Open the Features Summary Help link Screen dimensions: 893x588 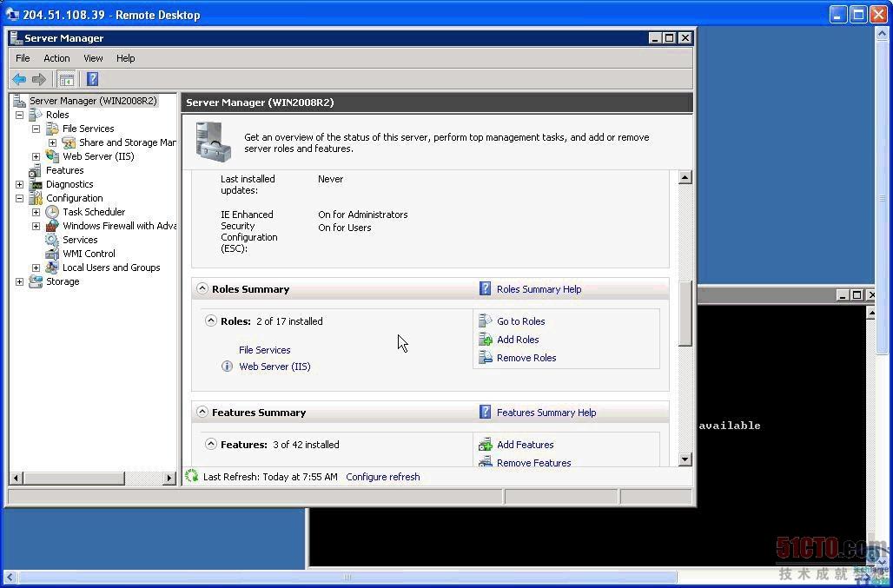[546, 413]
